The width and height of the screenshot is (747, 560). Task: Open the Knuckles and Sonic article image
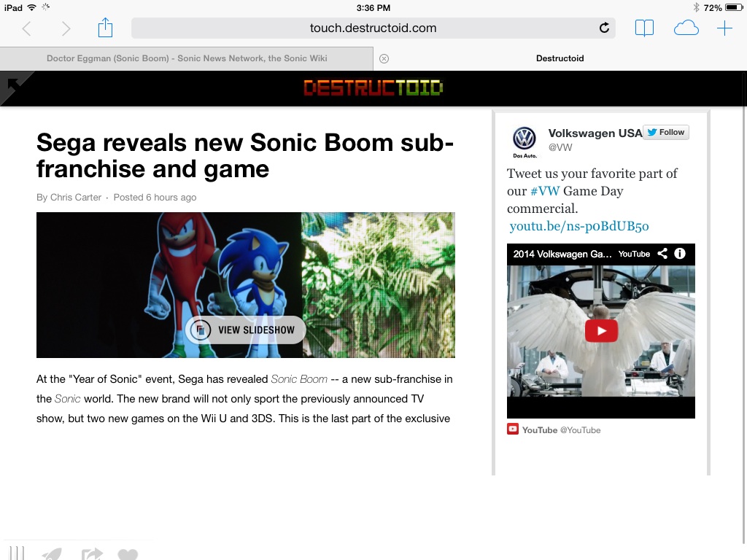(246, 285)
